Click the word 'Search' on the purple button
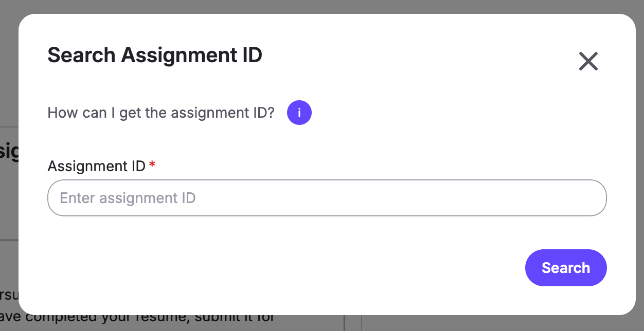The image size is (644, 331). pyautogui.click(x=566, y=268)
